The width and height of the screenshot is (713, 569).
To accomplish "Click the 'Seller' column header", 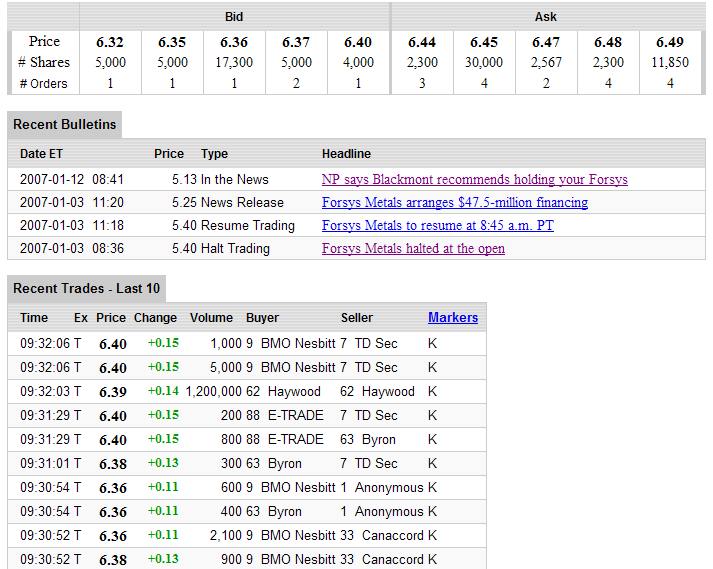I will (x=357, y=317).
